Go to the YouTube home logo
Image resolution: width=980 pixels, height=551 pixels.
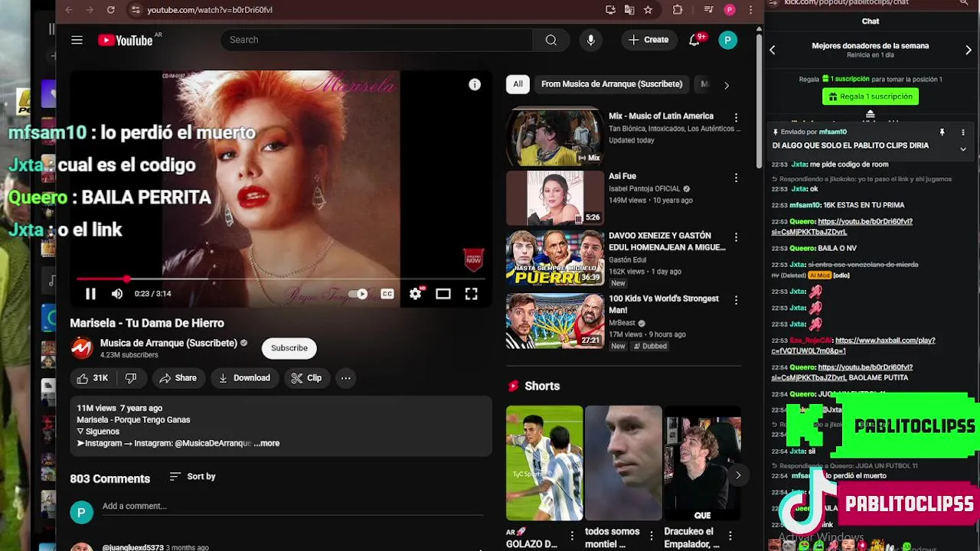coord(126,40)
